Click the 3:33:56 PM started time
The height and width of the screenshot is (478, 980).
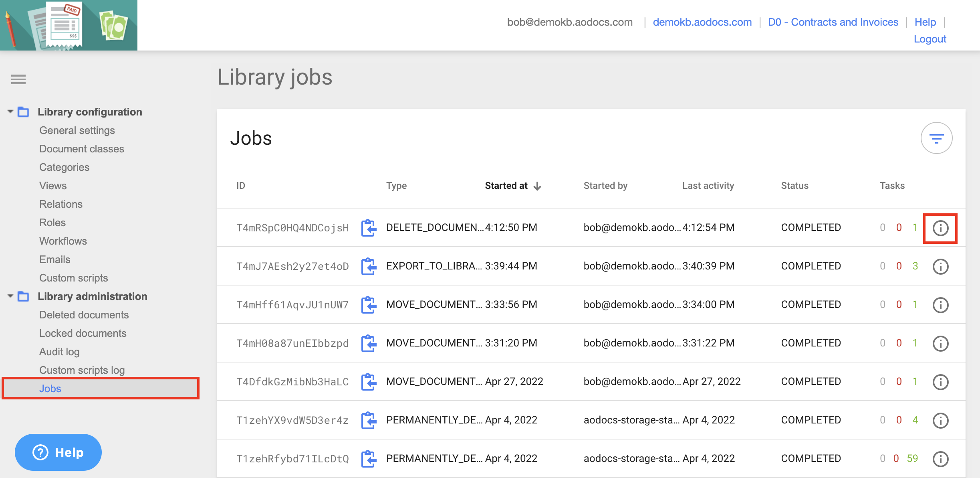(x=511, y=304)
